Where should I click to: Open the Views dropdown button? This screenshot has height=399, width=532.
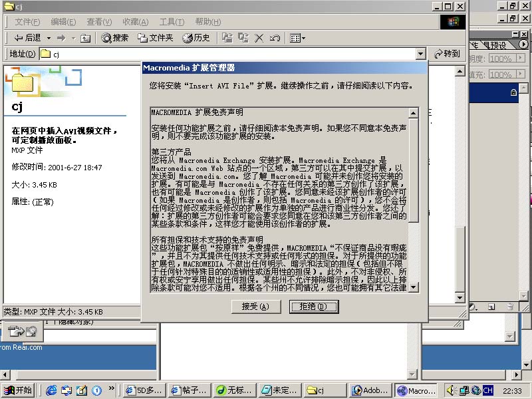(297, 38)
